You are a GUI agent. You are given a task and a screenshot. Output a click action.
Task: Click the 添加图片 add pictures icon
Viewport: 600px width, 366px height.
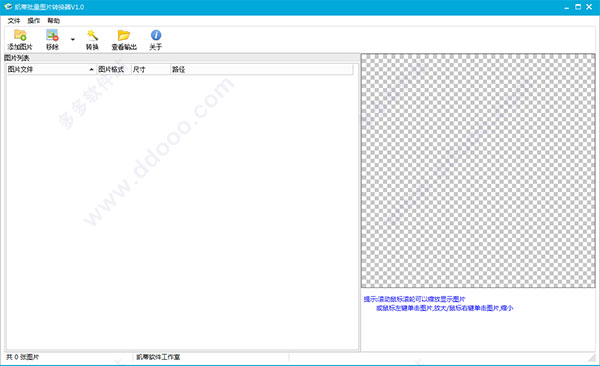[x=20, y=35]
